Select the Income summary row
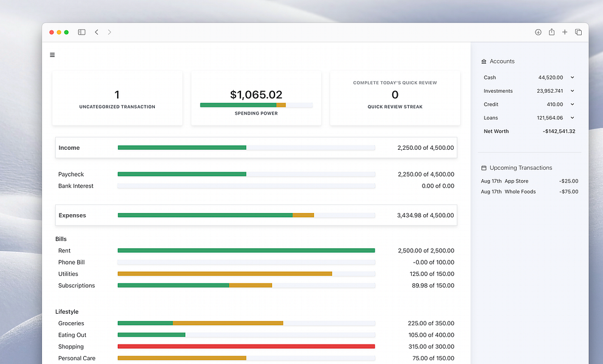603x364 pixels. click(x=256, y=147)
